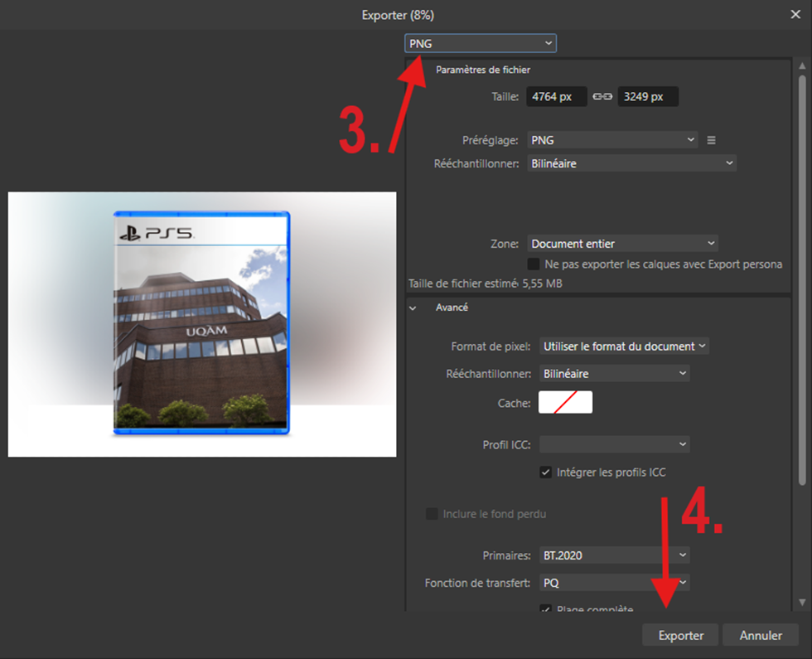Image resolution: width=812 pixels, height=659 pixels.
Task: Open the Préréglage preset dropdown
Action: pos(612,140)
